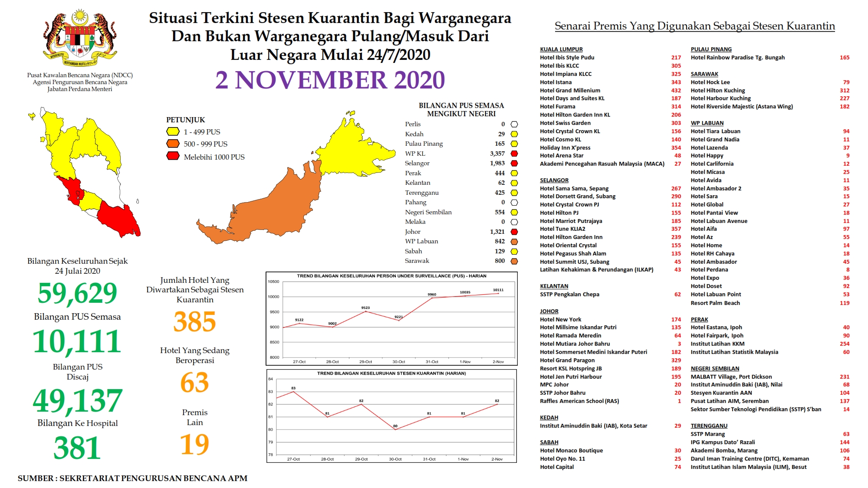868x488 pixels.
Task: Click the orange 500 - 999 PUS legend swatch
Action: click(x=173, y=144)
